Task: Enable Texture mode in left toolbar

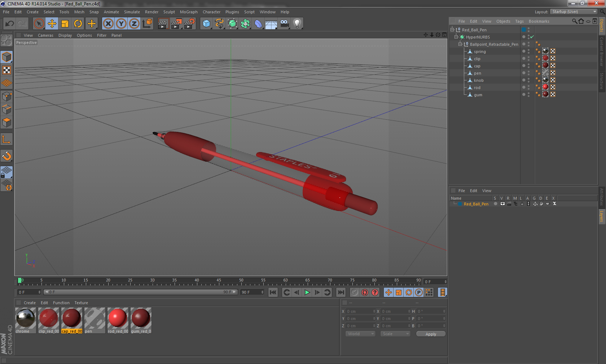Action: point(6,70)
